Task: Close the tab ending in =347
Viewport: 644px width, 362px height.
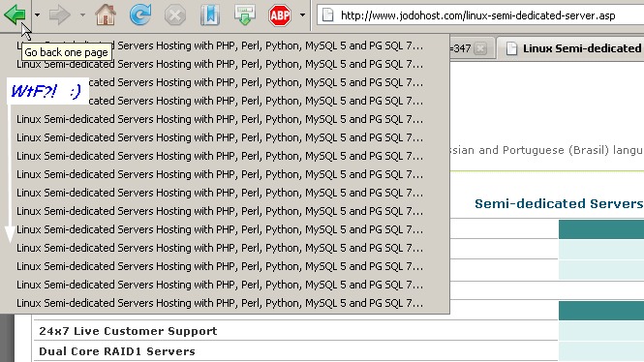Action: click(480, 48)
